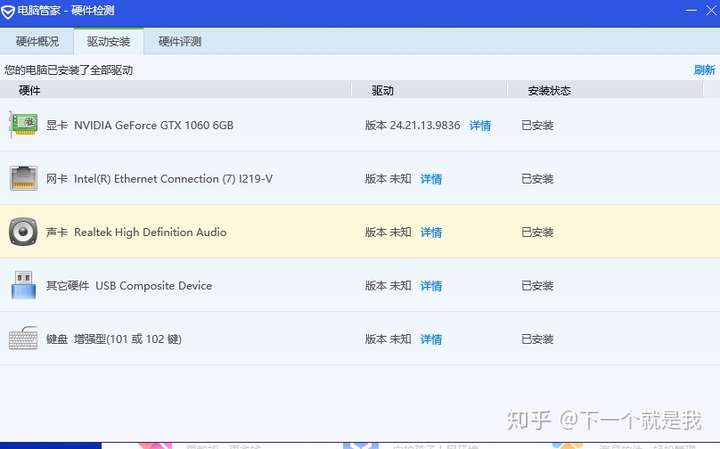Click 已安装 status in the 键盘 row

pos(537,339)
